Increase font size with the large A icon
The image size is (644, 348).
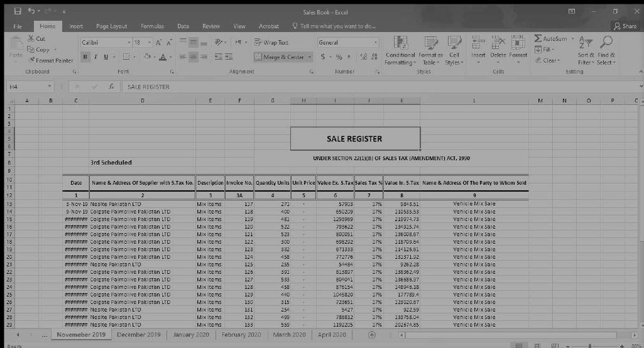pos(158,42)
